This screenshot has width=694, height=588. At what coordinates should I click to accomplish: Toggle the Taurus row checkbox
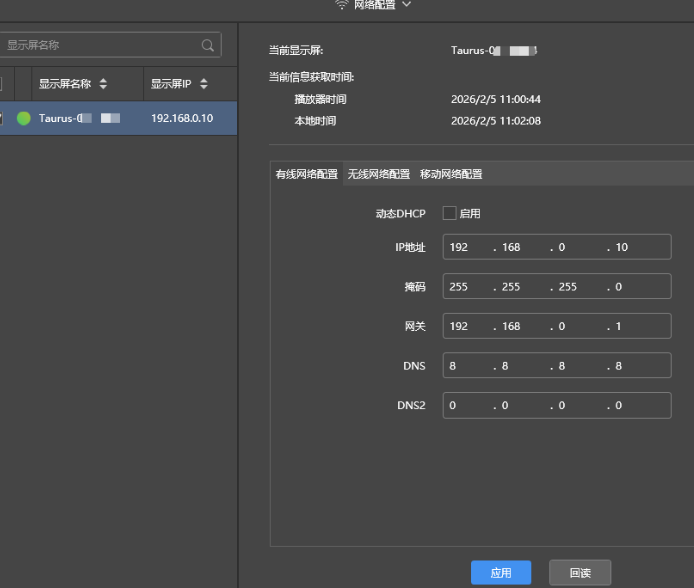(2, 118)
